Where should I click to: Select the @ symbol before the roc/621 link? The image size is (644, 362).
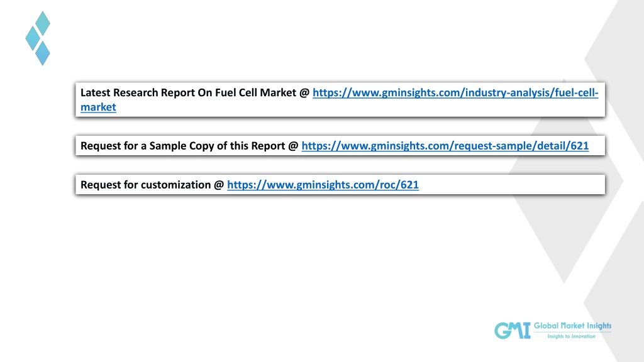pos(219,185)
